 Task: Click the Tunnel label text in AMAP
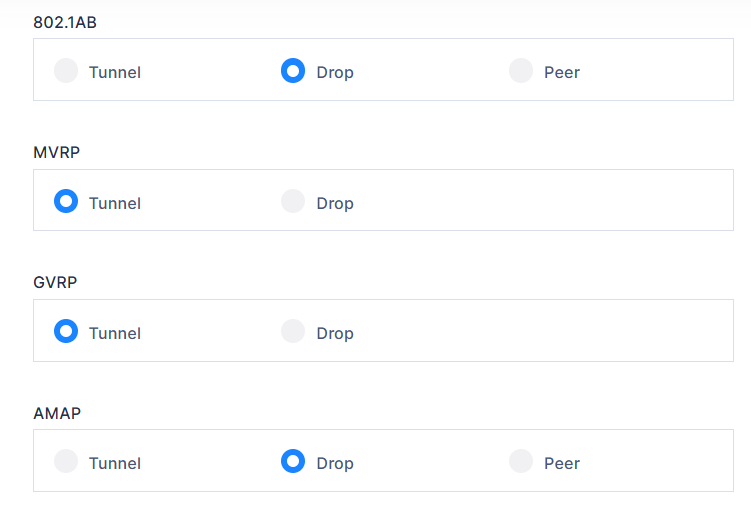click(115, 463)
